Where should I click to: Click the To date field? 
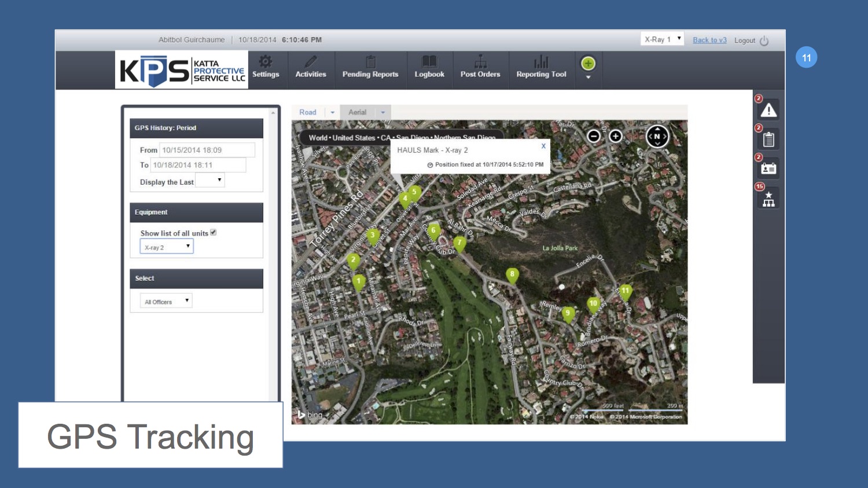click(198, 165)
